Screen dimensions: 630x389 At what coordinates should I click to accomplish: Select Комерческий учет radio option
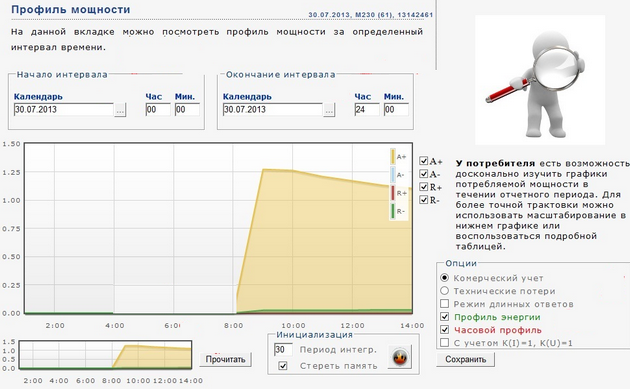pyautogui.click(x=444, y=278)
